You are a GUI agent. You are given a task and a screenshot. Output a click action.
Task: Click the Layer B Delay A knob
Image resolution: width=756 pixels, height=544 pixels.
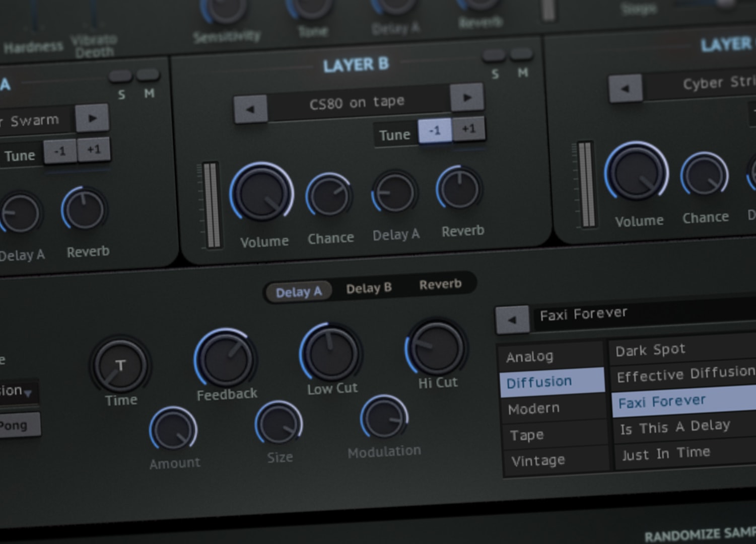click(x=394, y=193)
